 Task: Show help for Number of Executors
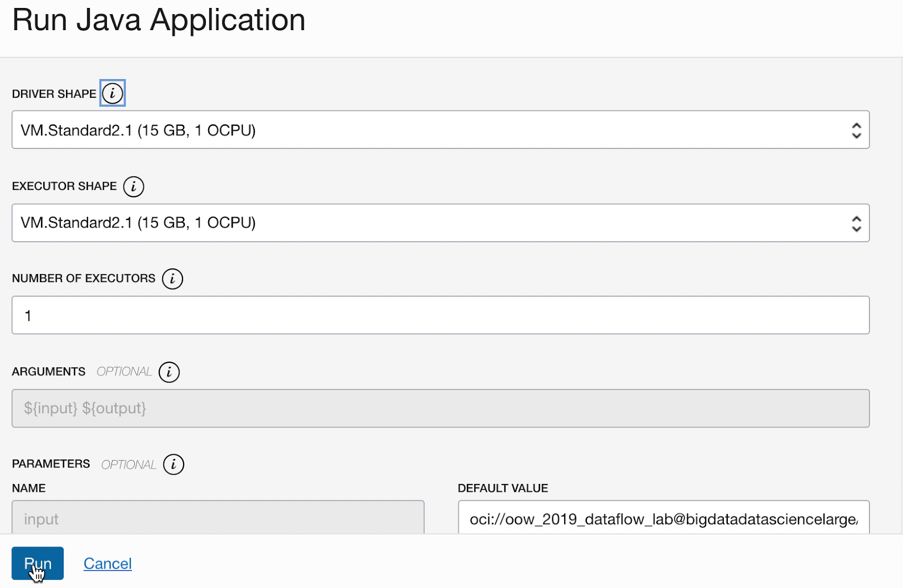(172, 279)
